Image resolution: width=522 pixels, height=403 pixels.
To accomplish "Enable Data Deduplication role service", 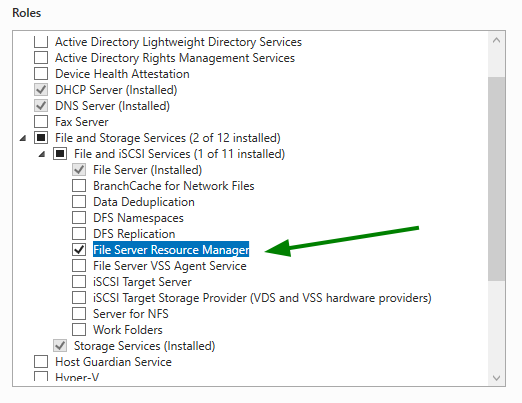I will pyautogui.click(x=79, y=202).
